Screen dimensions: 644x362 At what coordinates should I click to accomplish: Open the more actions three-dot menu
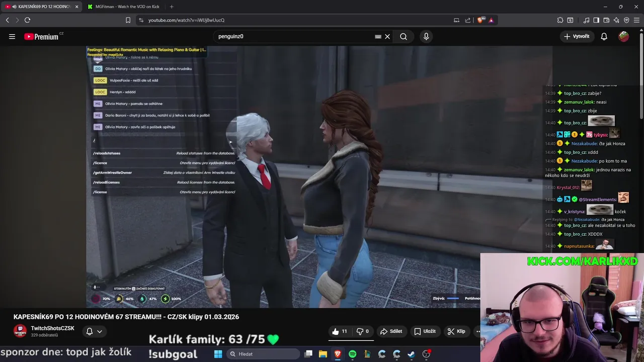coord(477,331)
